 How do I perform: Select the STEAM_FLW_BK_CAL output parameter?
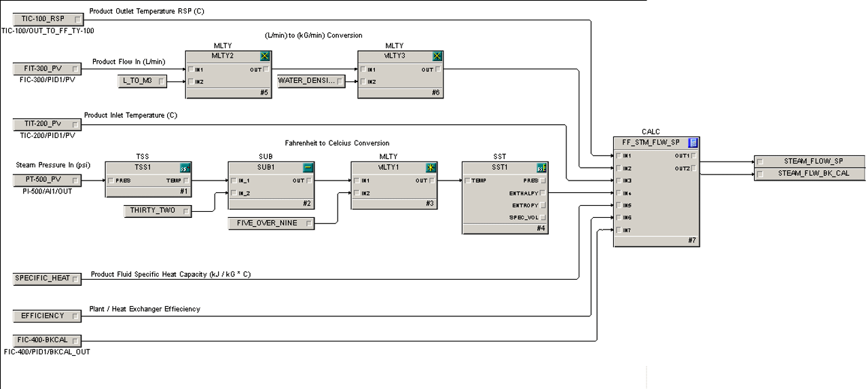click(x=810, y=174)
